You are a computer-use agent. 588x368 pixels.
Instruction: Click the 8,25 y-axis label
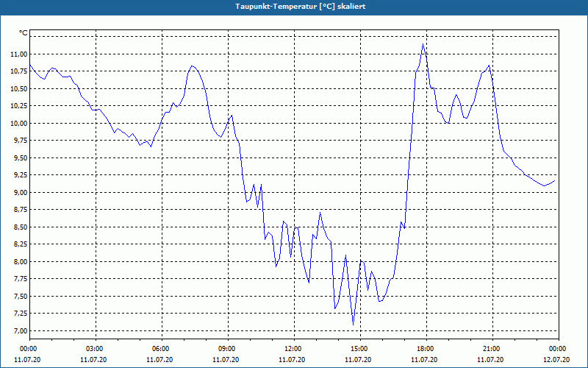(x=21, y=244)
